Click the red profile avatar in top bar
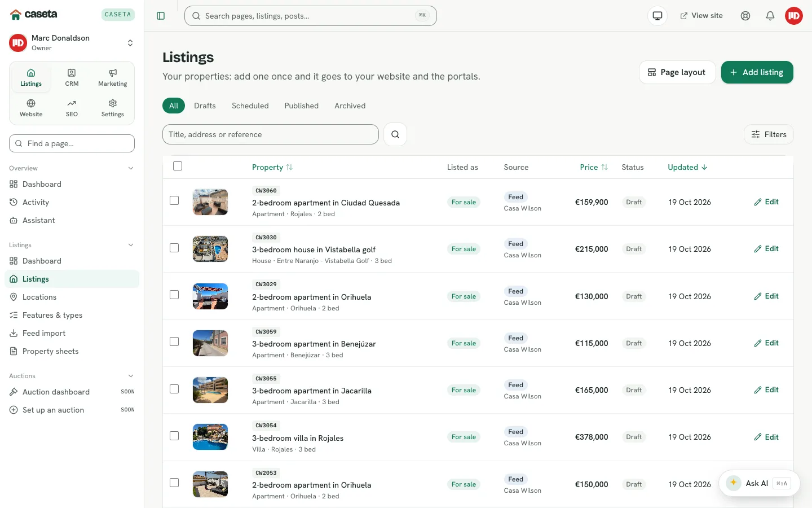The image size is (812, 508). point(794,16)
